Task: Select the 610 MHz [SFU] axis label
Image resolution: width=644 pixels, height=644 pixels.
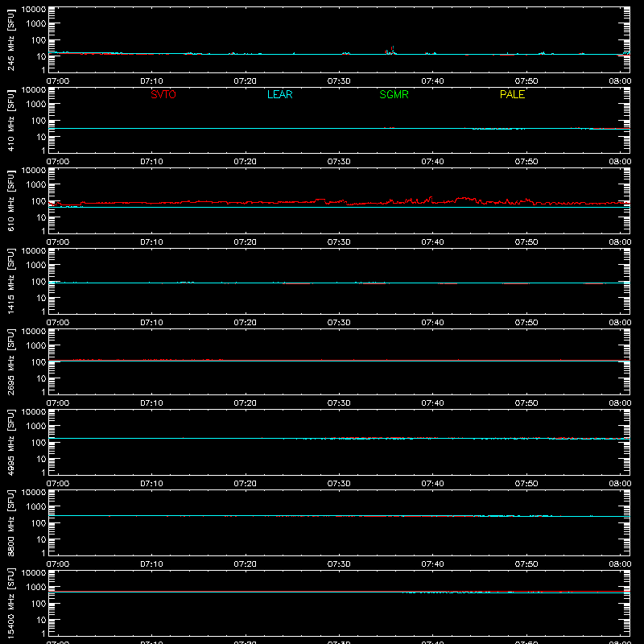Action: click(10, 200)
